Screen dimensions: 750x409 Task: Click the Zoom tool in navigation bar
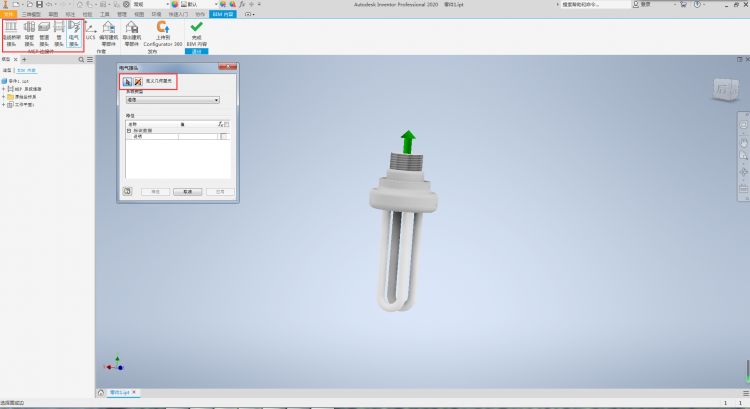pos(744,155)
